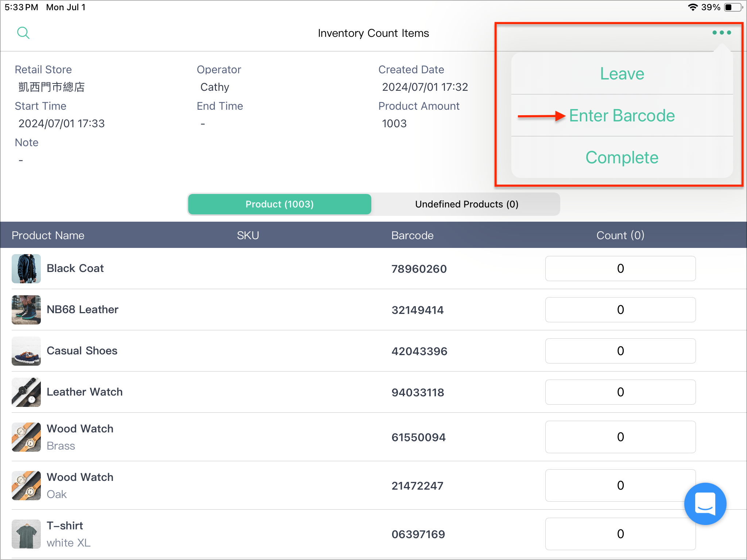This screenshot has width=747, height=560.
Task: Click the Barcode column header
Action: pos(413,236)
